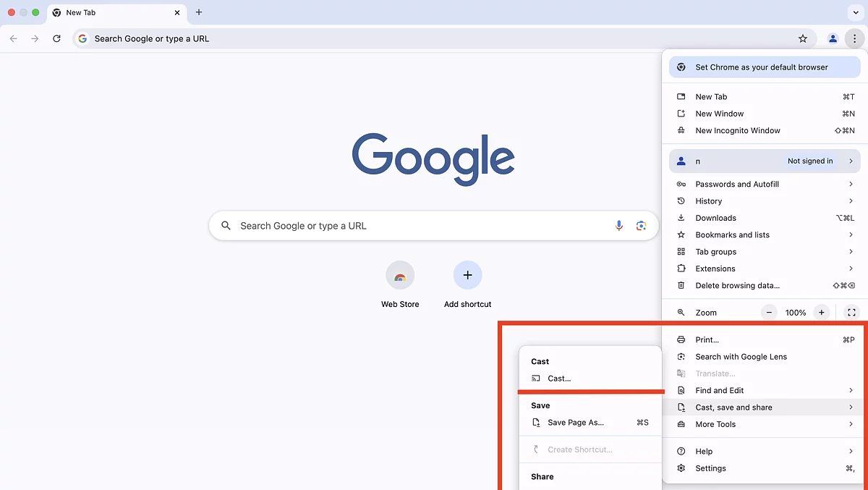Open the profile avatar icon in toolbar
Image resolution: width=868 pixels, height=490 pixels.
click(833, 38)
